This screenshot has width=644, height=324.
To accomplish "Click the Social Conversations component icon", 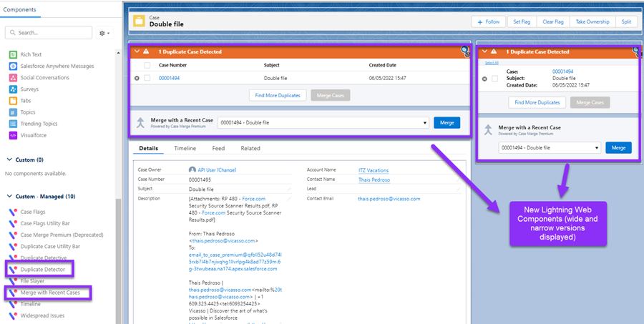I will 13,77.
